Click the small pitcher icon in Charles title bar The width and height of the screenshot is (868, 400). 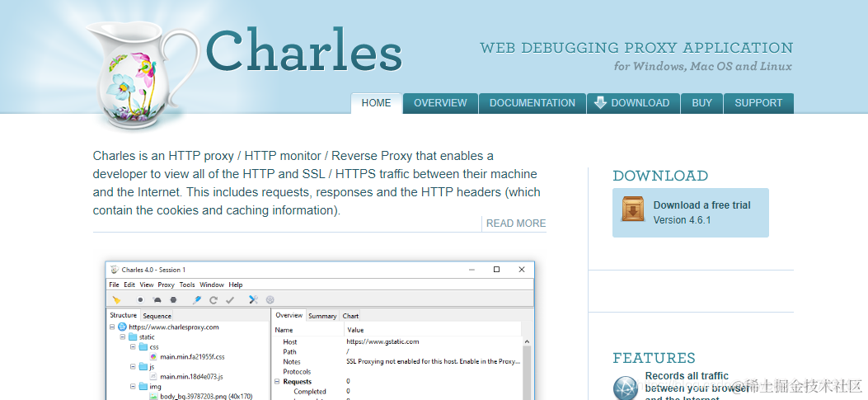(x=115, y=270)
